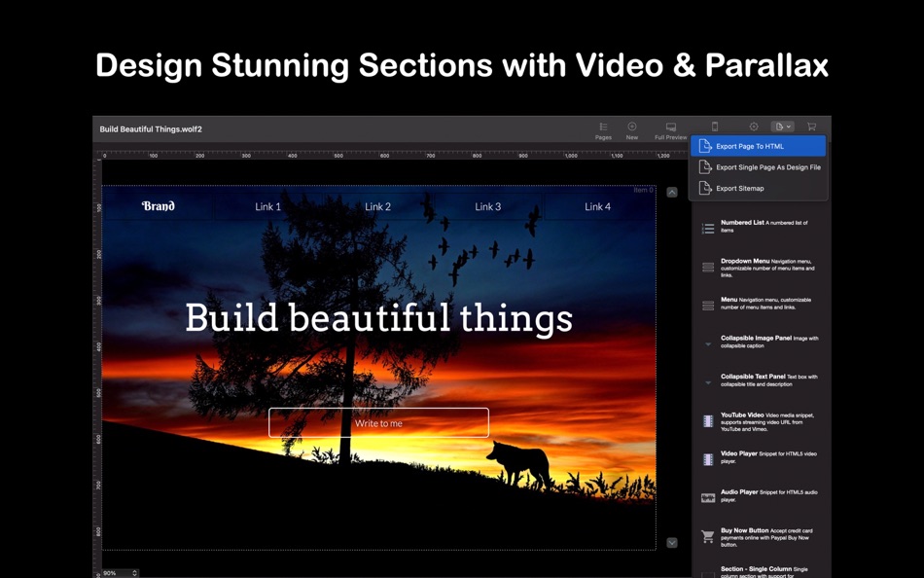Open Full Preview mode
924x578 pixels.
[670, 131]
